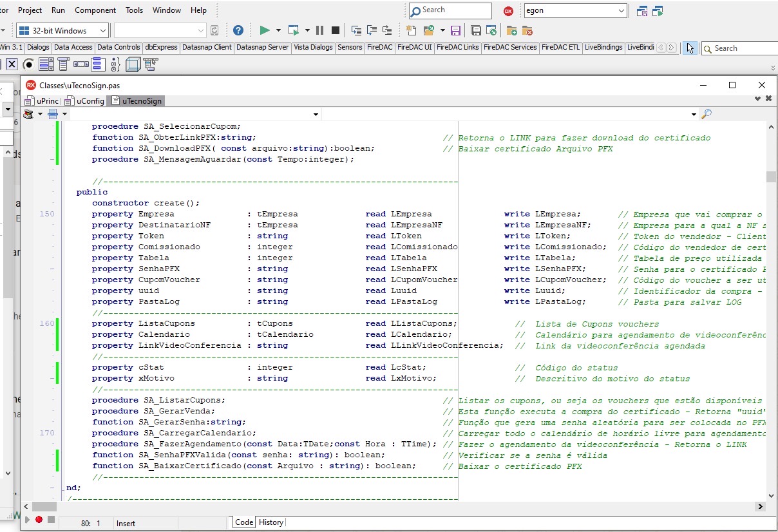Select the radio group component in palette
Image resolution: width=778 pixels, height=532 pixels.
[x=115, y=64]
